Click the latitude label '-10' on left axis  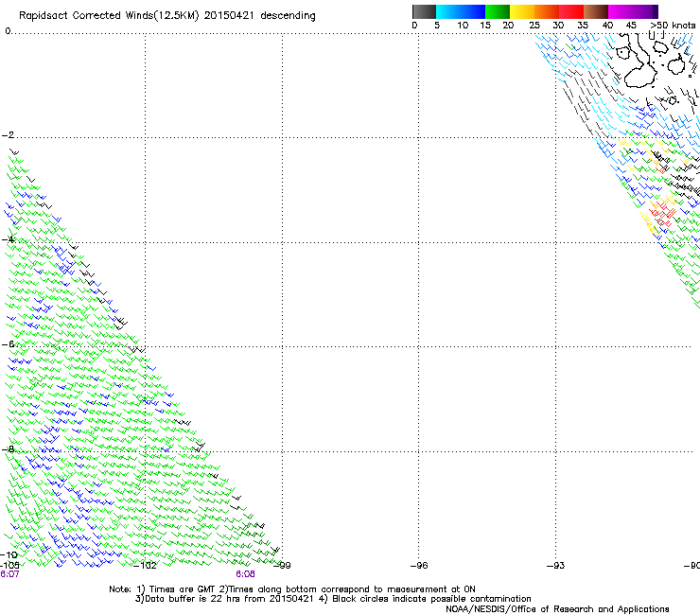(9, 554)
